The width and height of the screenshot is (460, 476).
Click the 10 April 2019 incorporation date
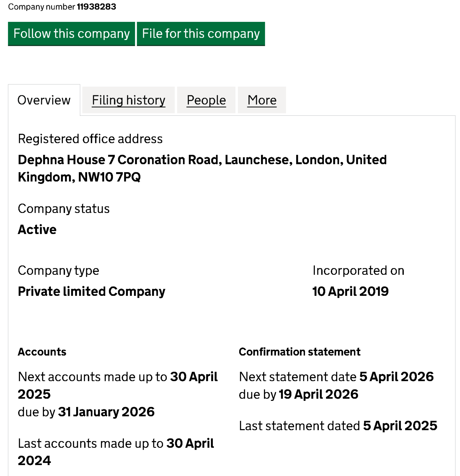(x=350, y=292)
